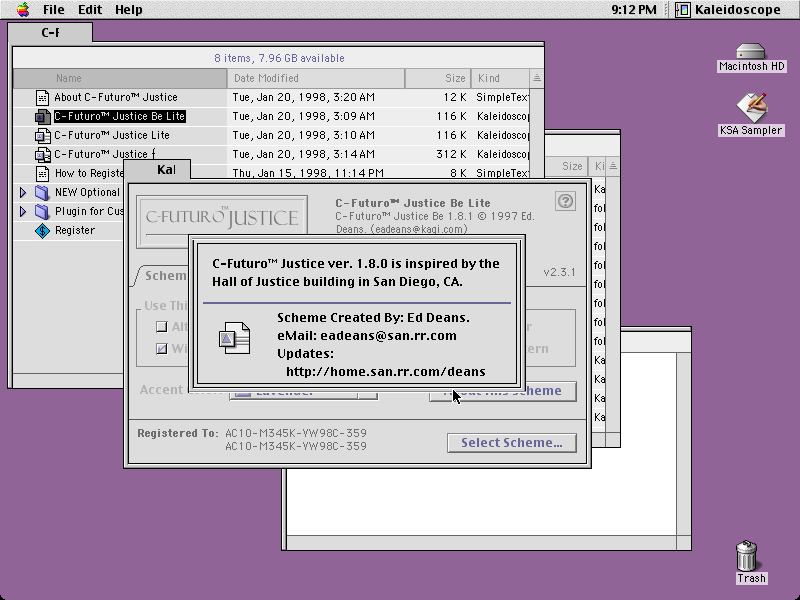Click the eMail eadeans@san.rr.com line
The height and width of the screenshot is (600, 800).
[x=367, y=336]
